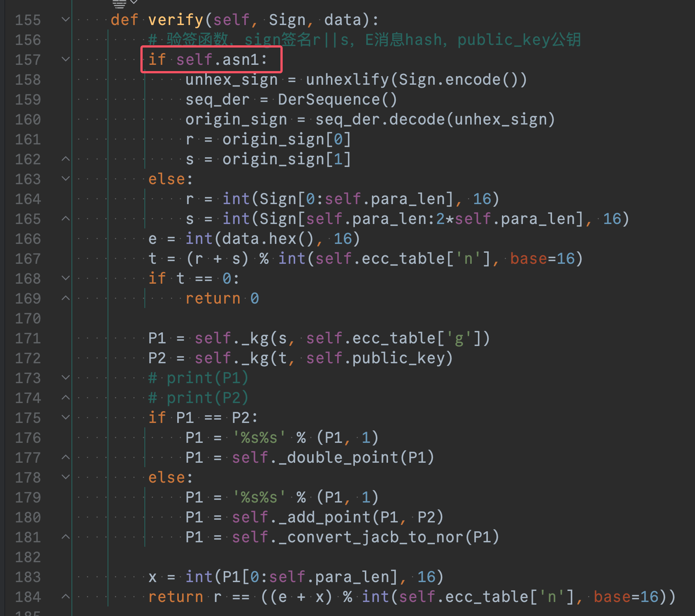Click the fold end marker at line 162
The height and width of the screenshot is (616, 695).
click(x=66, y=159)
